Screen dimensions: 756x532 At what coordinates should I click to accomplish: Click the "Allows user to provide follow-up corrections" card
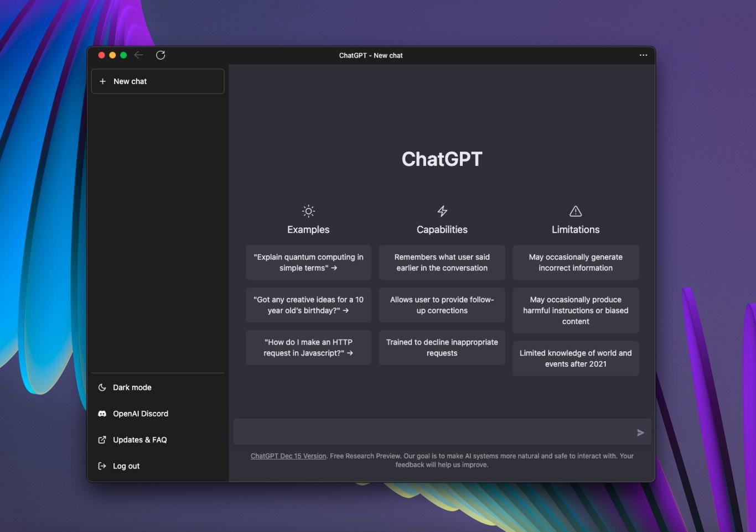coord(442,305)
